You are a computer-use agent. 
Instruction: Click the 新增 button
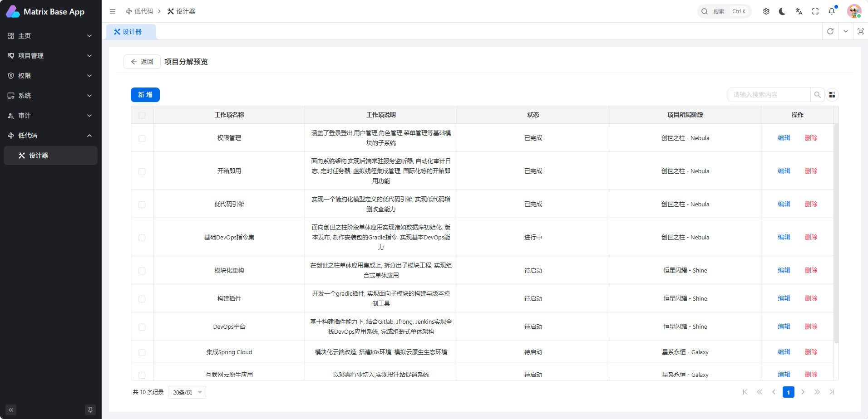coord(145,95)
